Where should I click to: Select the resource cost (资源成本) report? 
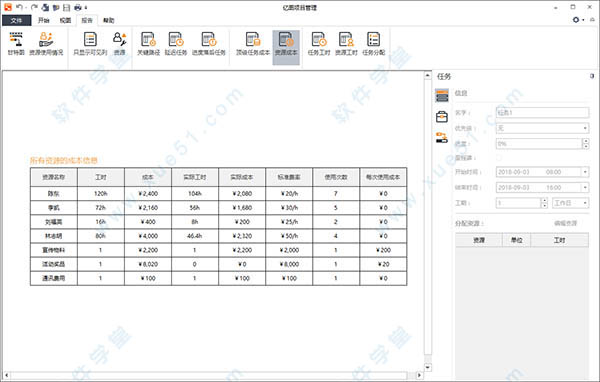[x=286, y=47]
